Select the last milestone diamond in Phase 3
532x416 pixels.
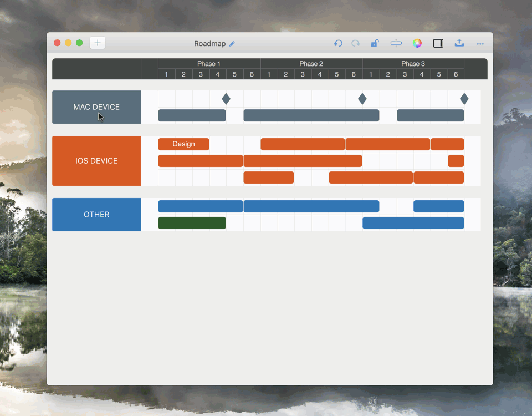(x=464, y=99)
